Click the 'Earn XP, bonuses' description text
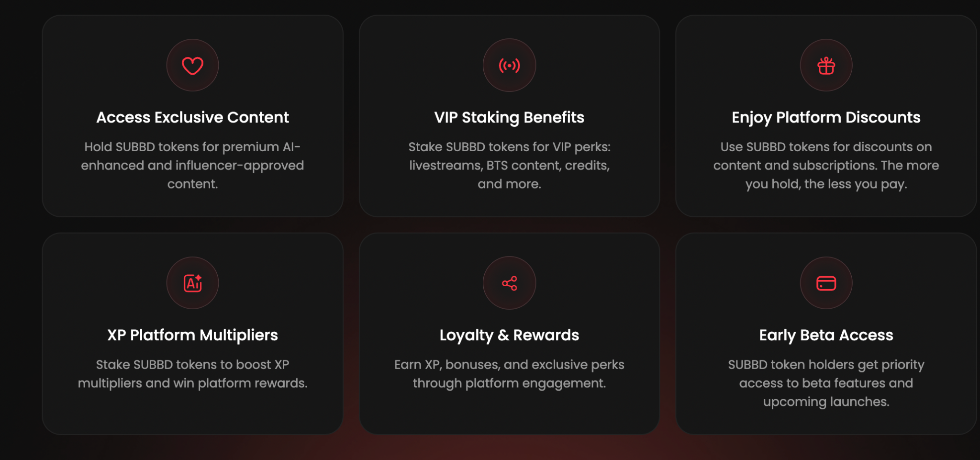This screenshot has width=980, height=460. coord(509,373)
